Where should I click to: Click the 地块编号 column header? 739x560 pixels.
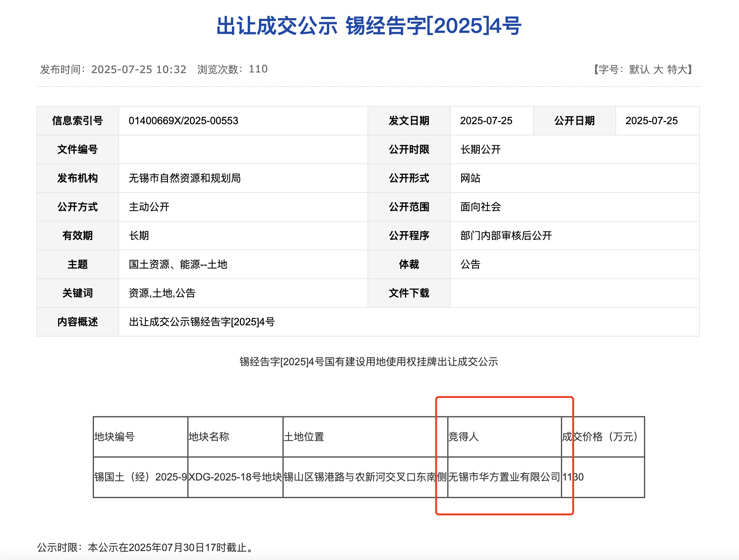pos(114,437)
